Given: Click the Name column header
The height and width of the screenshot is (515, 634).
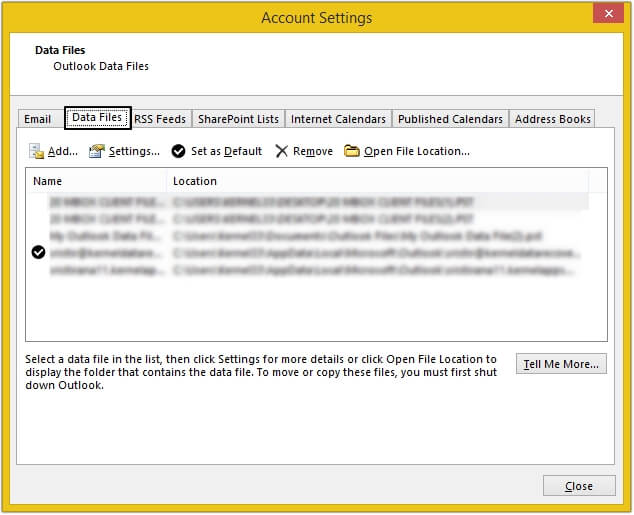Looking at the screenshot, I should pos(97,181).
